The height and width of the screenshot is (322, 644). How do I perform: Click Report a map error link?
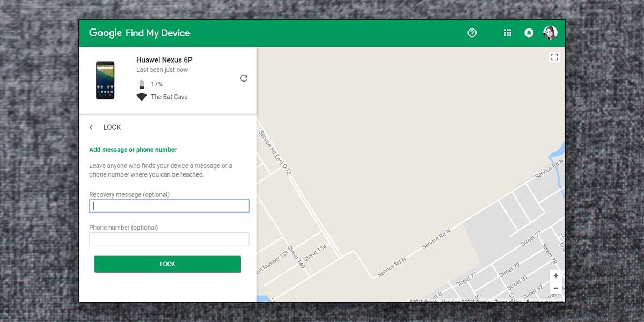click(x=545, y=301)
